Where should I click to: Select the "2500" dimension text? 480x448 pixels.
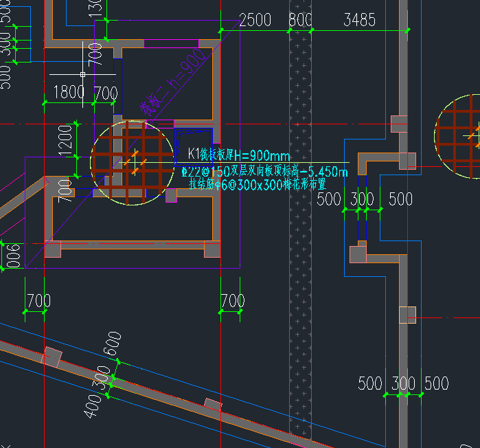click(x=255, y=20)
